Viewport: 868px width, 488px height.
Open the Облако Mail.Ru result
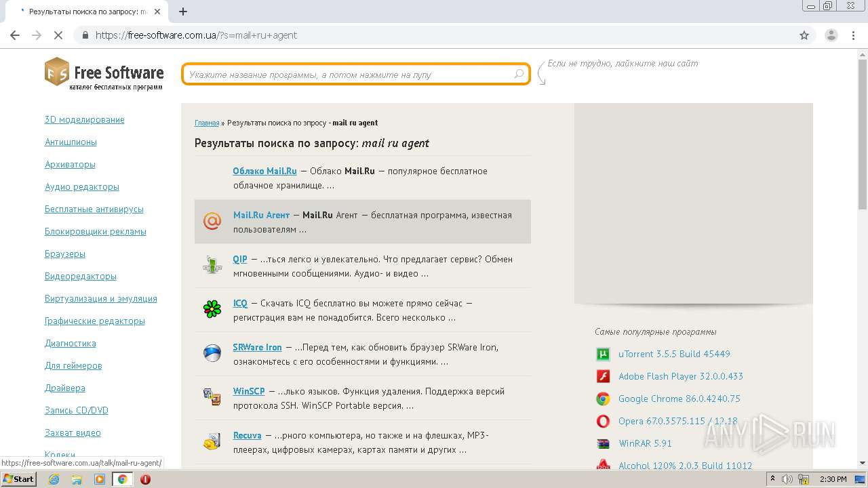coord(264,171)
